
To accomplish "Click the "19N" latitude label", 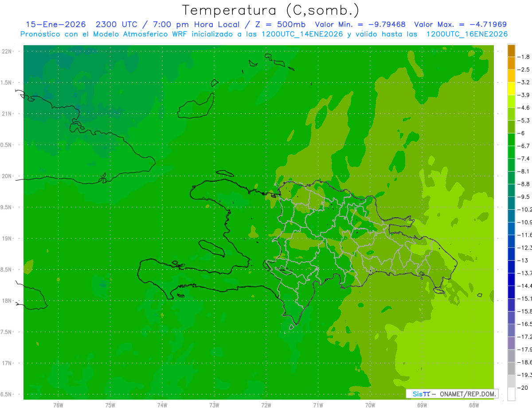I will pos(6,239).
